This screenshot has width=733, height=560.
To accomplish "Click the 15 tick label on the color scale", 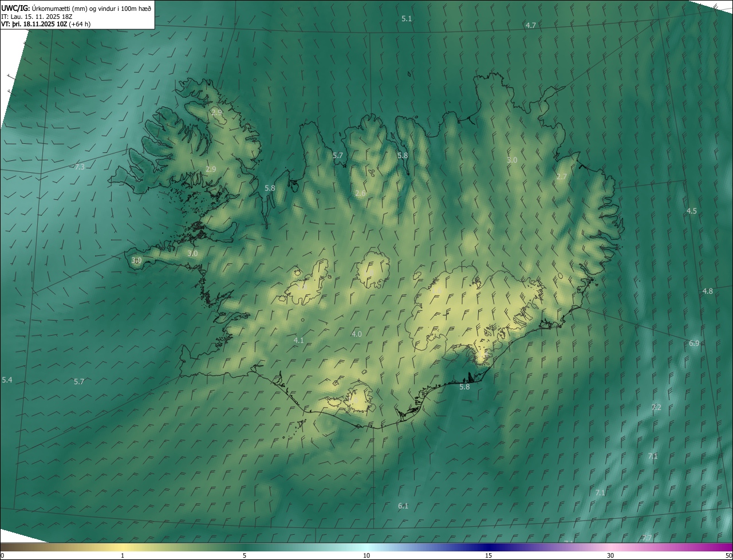I will pyautogui.click(x=488, y=555).
